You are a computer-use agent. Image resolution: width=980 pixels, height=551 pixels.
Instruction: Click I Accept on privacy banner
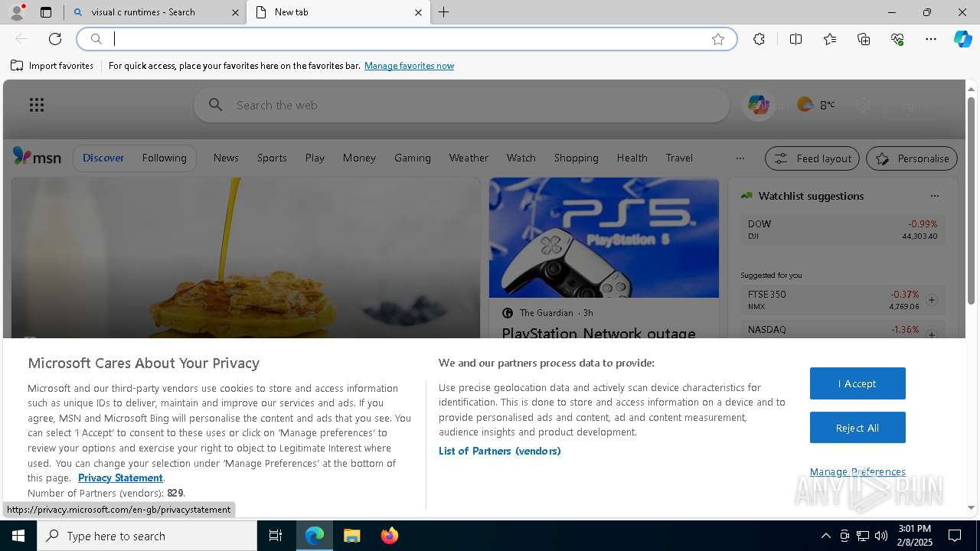[x=857, y=383]
